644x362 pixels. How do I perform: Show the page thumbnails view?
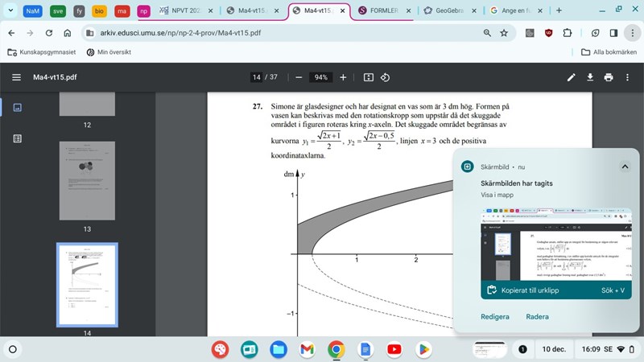click(x=17, y=107)
